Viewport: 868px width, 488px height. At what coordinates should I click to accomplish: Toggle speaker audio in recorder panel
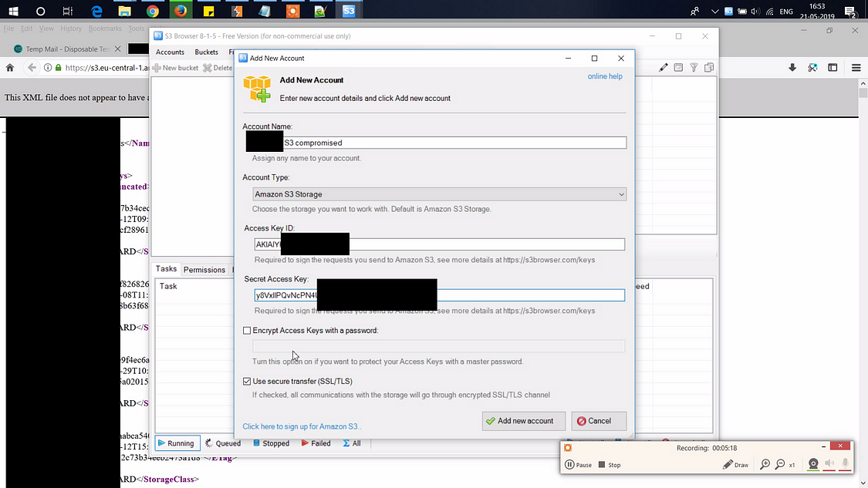point(829,464)
